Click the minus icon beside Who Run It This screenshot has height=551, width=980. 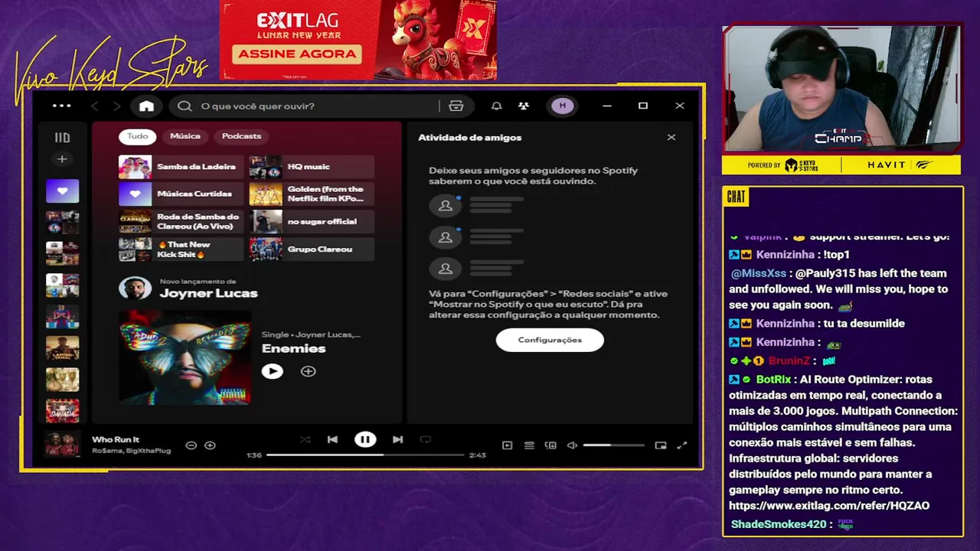(191, 445)
